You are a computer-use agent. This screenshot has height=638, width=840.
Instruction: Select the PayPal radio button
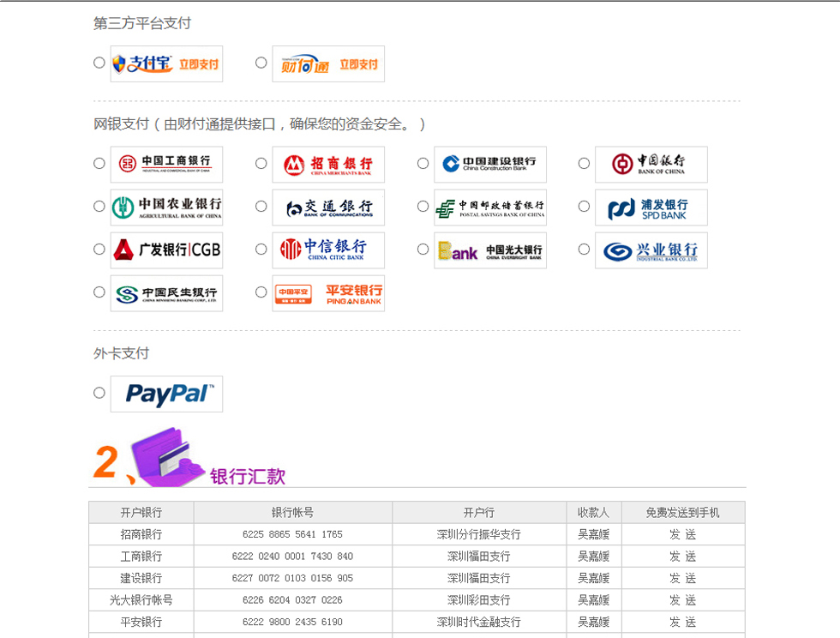click(x=99, y=393)
